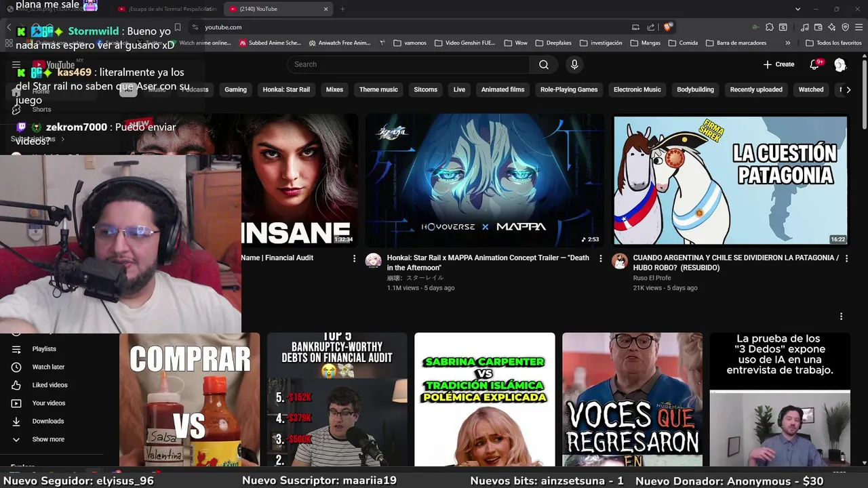
Task: Select the Animated films filter chip
Action: [x=502, y=89]
